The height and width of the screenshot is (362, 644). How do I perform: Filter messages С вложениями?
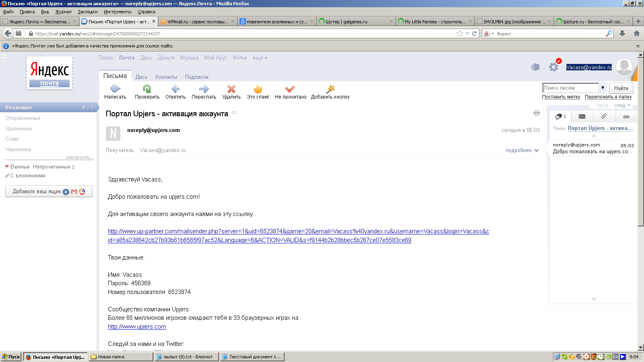click(x=25, y=176)
